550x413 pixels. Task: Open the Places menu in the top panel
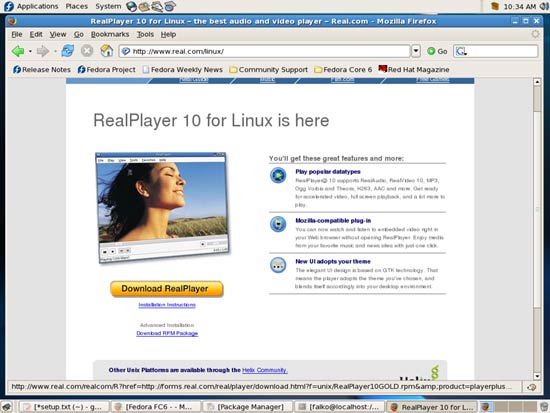pos(76,6)
